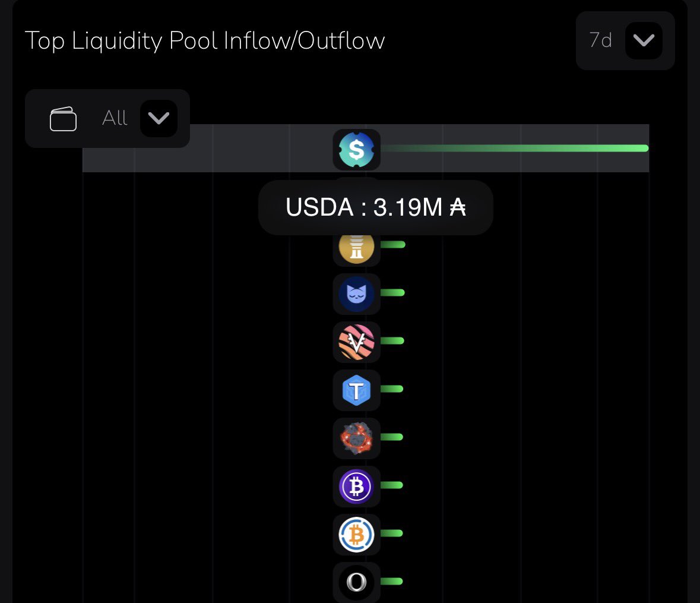This screenshot has height=603, width=700.
Task: Select the pink striped V token icon
Action: pyautogui.click(x=356, y=342)
